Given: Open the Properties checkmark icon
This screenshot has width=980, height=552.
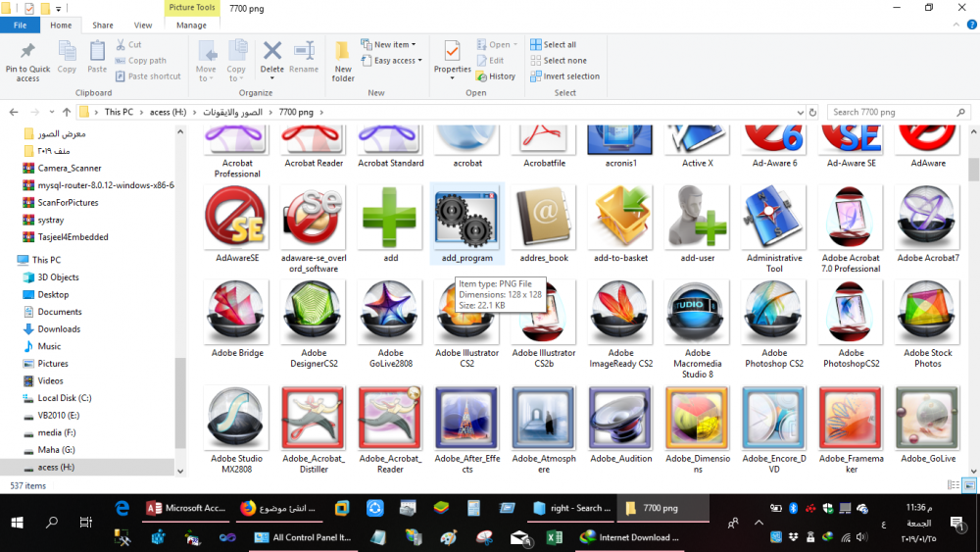Looking at the screenshot, I should 452,51.
